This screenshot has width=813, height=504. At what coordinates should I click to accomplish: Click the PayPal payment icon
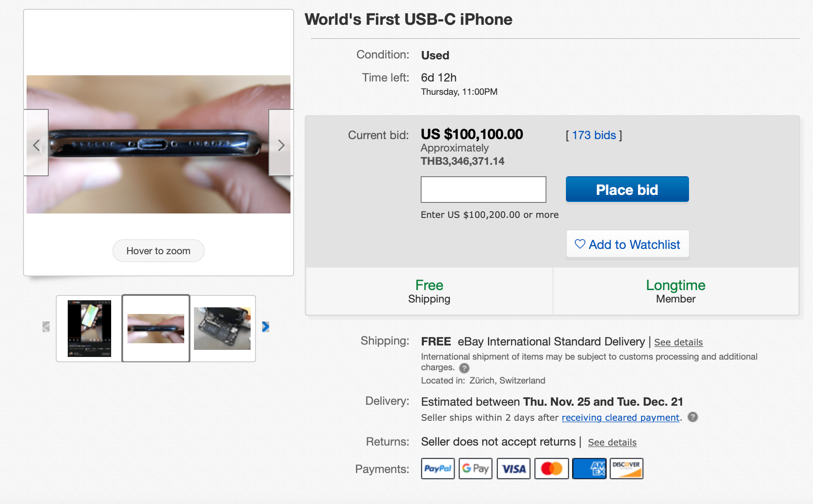pos(437,469)
